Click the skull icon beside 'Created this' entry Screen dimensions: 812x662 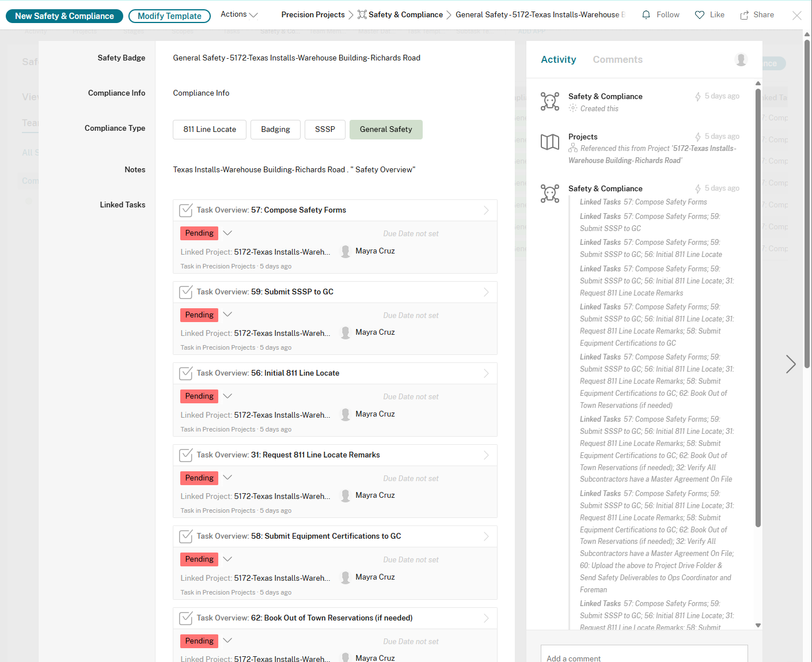click(x=550, y=101)
